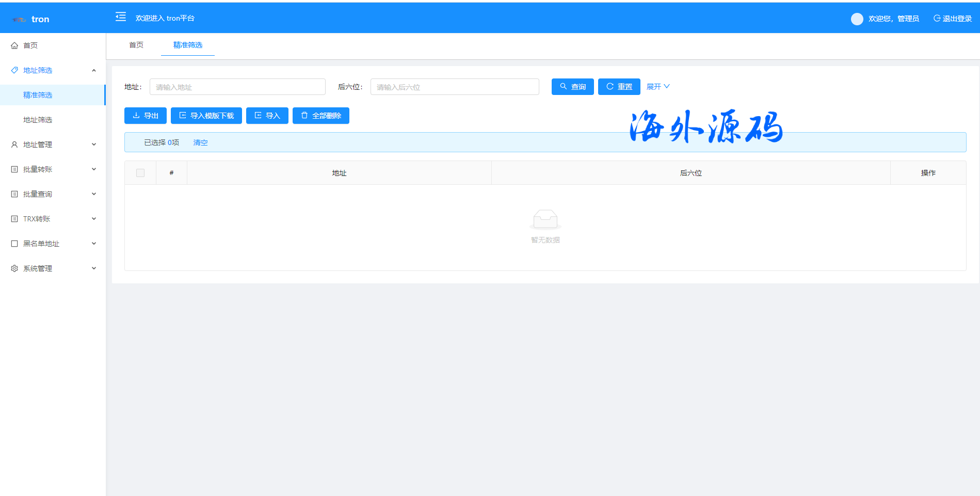
Task: Click the 首页 home icon in sidebar
Action: [14, 45]
